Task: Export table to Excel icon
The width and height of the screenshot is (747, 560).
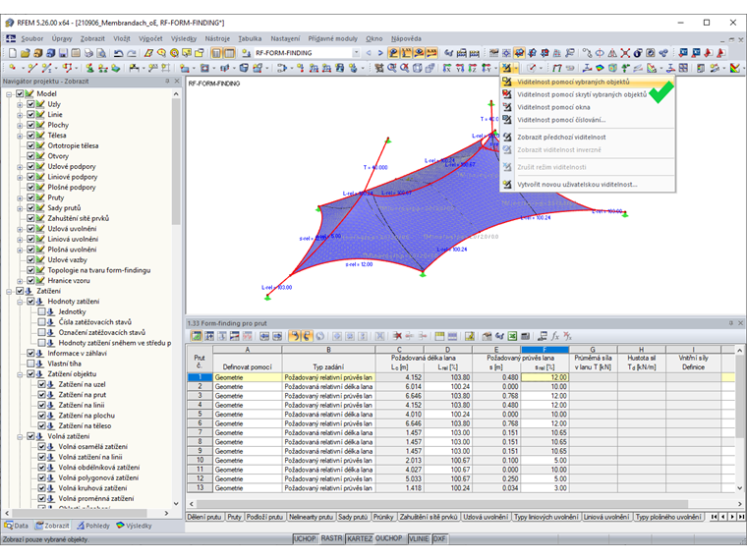Action: coord(512,336)
